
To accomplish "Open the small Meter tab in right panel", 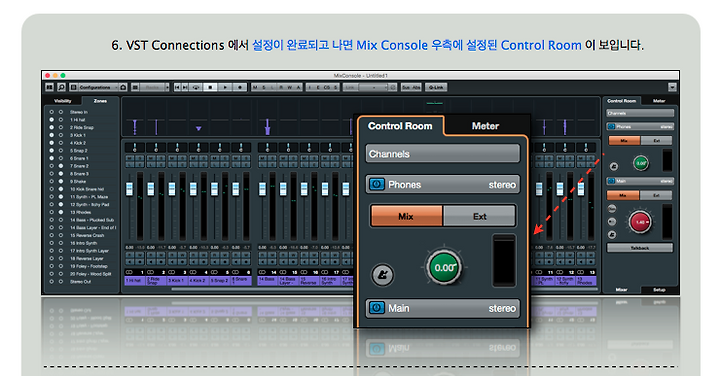I will point(659,101).
